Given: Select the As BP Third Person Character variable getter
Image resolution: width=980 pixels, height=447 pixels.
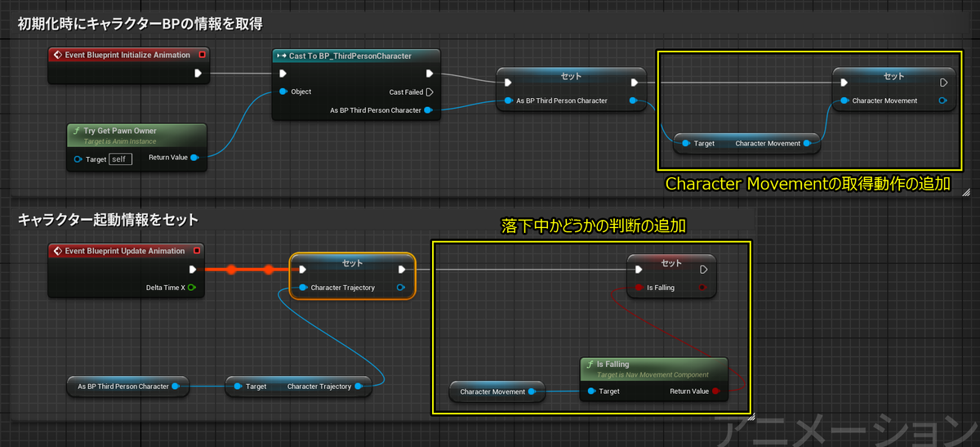Looking at the screenshot, I should (x=127, y=386).
